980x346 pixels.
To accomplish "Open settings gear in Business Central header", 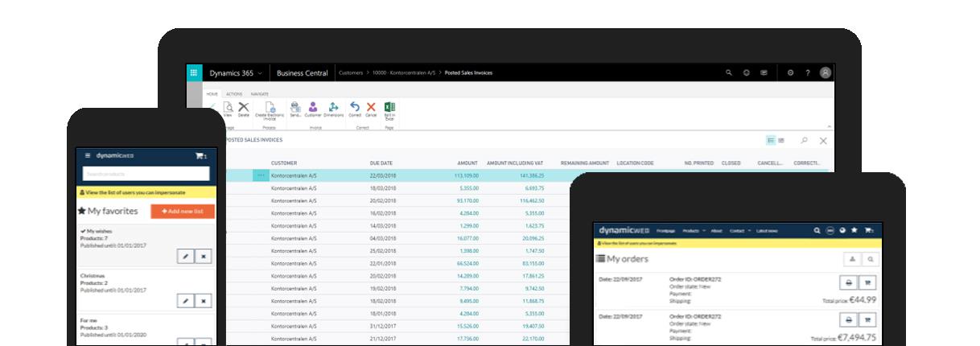I will 790,72.
